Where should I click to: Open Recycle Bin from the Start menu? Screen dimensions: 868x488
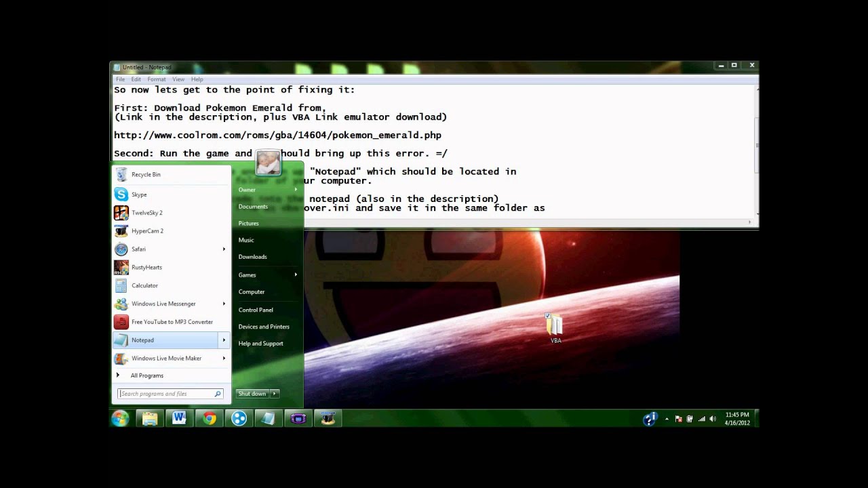(172, 175)
